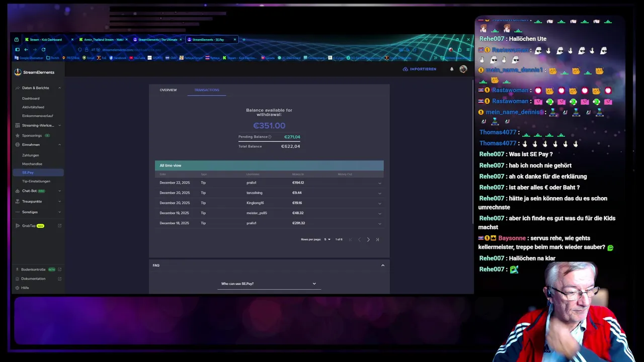Expand the December 22, 2025 pralloi1 transaction
Screen dimensions: 644x362
[379, 183]
